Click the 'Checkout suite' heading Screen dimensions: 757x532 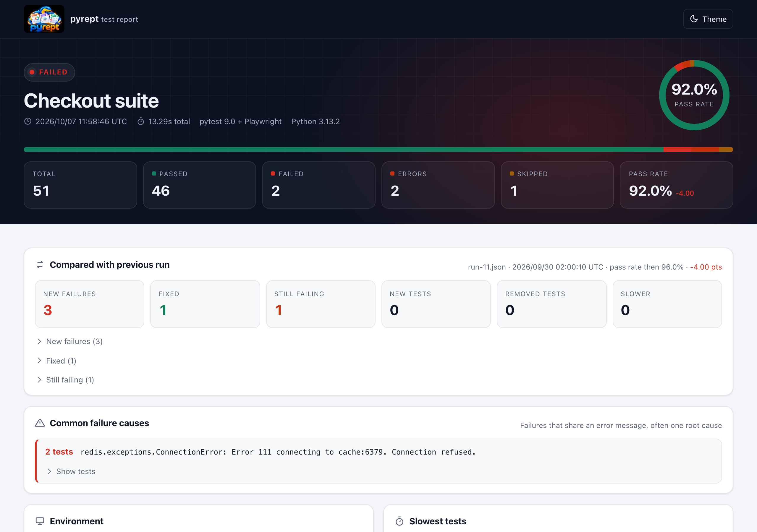click(x=91, y=100)
